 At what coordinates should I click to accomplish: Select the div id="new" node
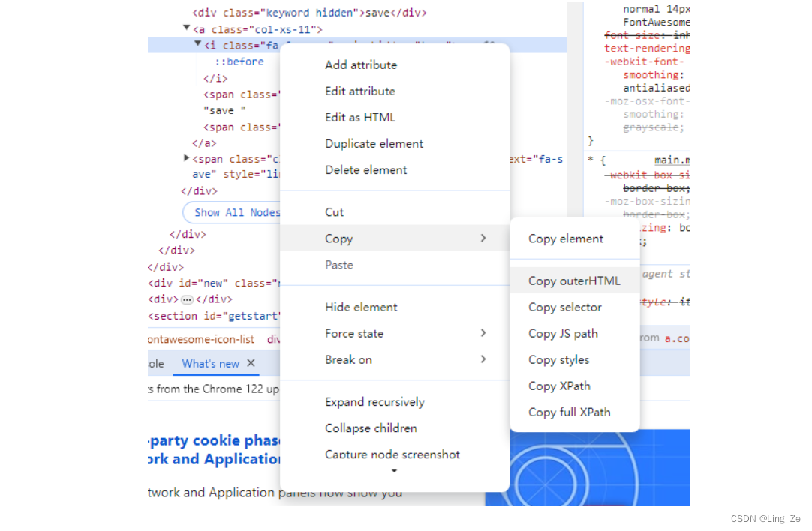click(213, 283)
